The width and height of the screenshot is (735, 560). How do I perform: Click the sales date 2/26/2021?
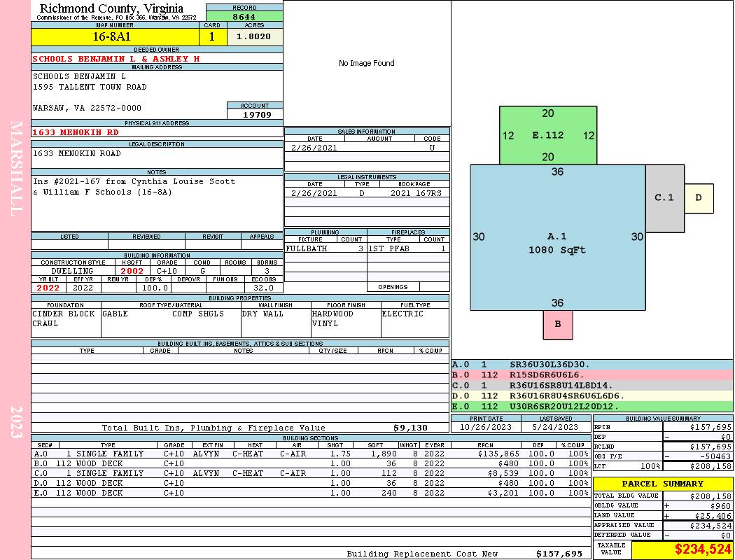pos(314,148)
